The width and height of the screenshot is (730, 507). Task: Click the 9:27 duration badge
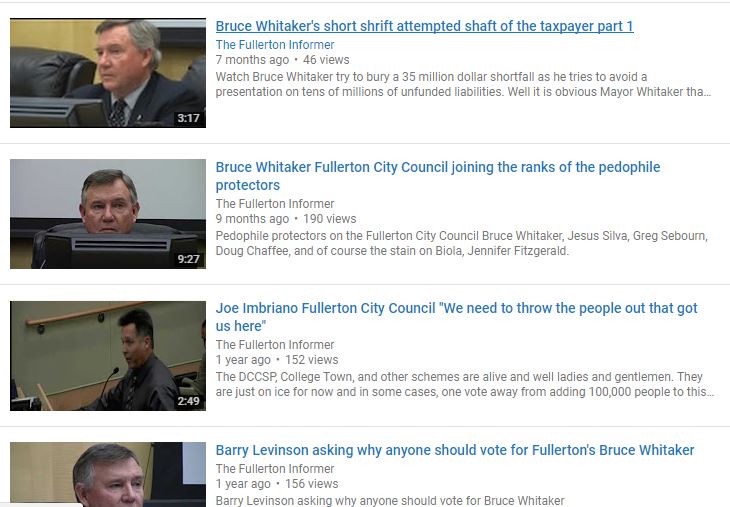point(189,259)
